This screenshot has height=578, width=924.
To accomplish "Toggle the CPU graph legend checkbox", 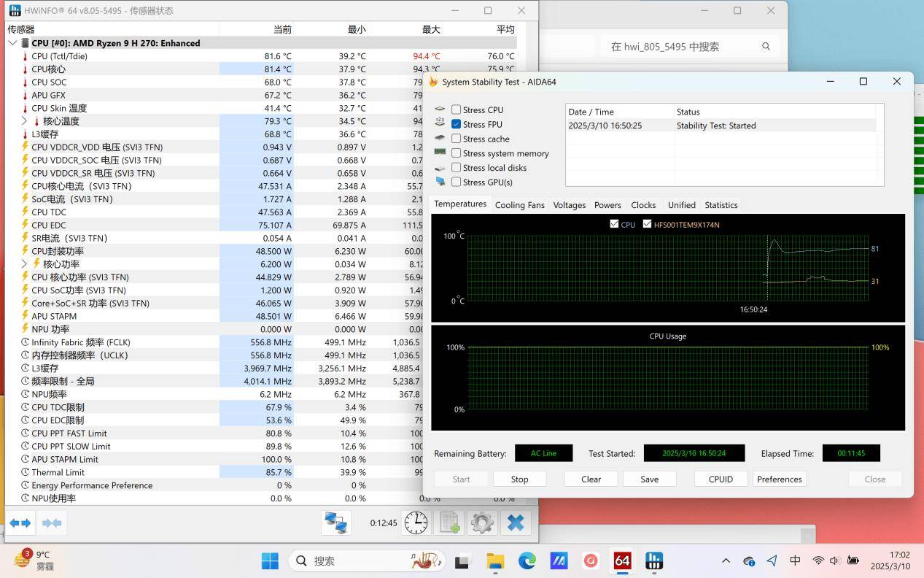I will coord(614,225).
